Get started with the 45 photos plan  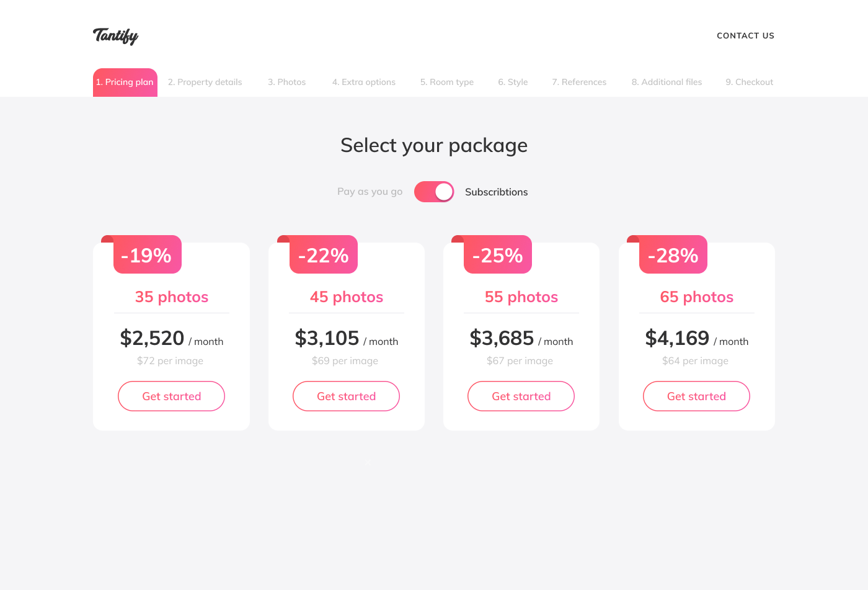pyautogui.click(x=346, y=396)
